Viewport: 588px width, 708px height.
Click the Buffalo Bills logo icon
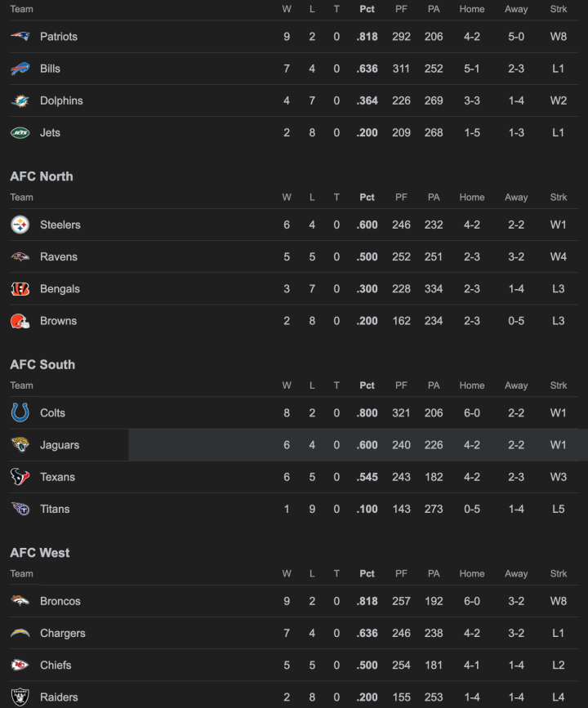click(20, 69)
